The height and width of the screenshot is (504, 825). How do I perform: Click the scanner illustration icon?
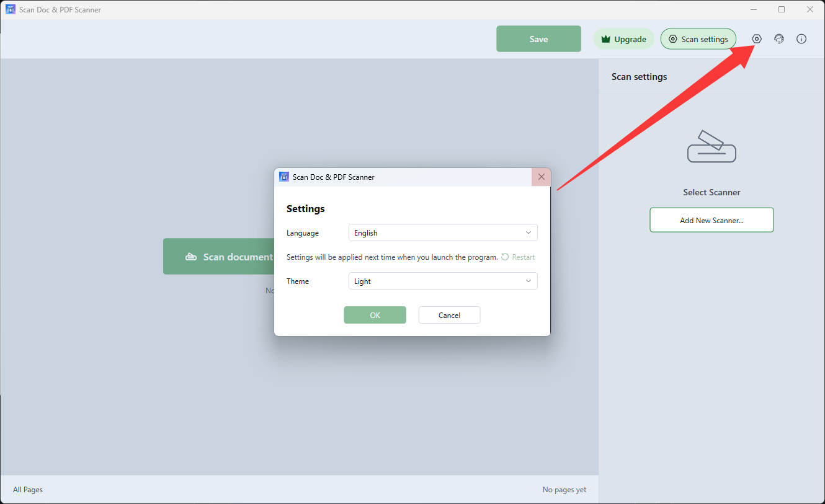pyautogui.click(x=711, y=146)
